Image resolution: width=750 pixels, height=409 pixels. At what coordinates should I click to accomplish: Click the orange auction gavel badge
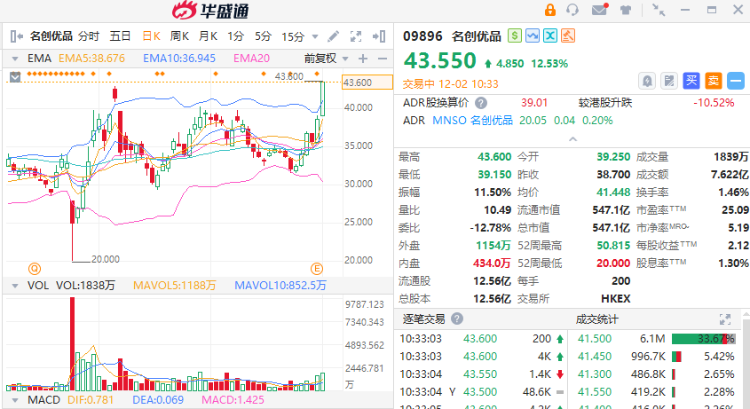568,36
